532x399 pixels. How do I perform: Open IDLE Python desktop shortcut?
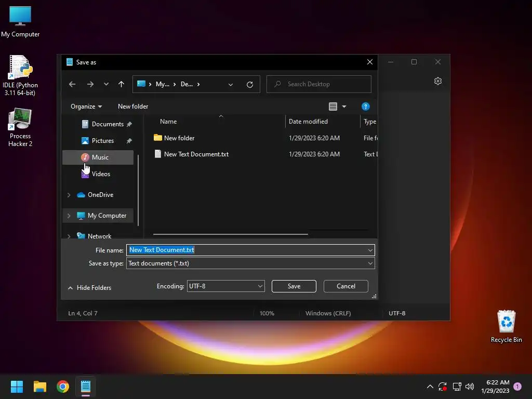pyautogui.click(x=20, y=75)
